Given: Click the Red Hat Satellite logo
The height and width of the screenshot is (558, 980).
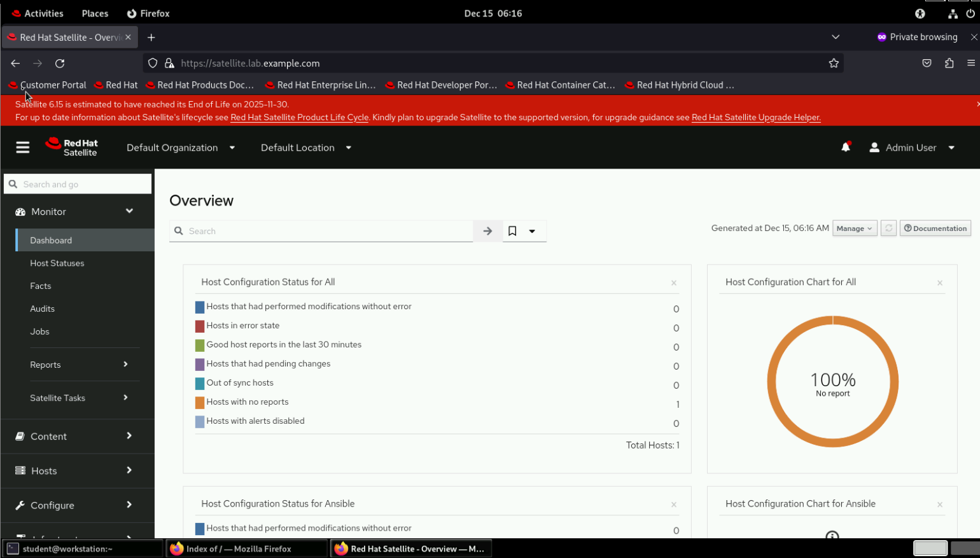Looking at the screenshot, I should click(x=71, y=148).
